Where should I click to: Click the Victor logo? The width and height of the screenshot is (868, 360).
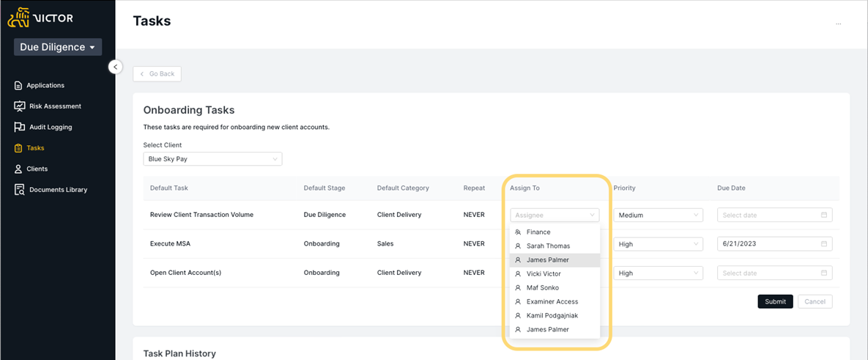coord(40,18)
